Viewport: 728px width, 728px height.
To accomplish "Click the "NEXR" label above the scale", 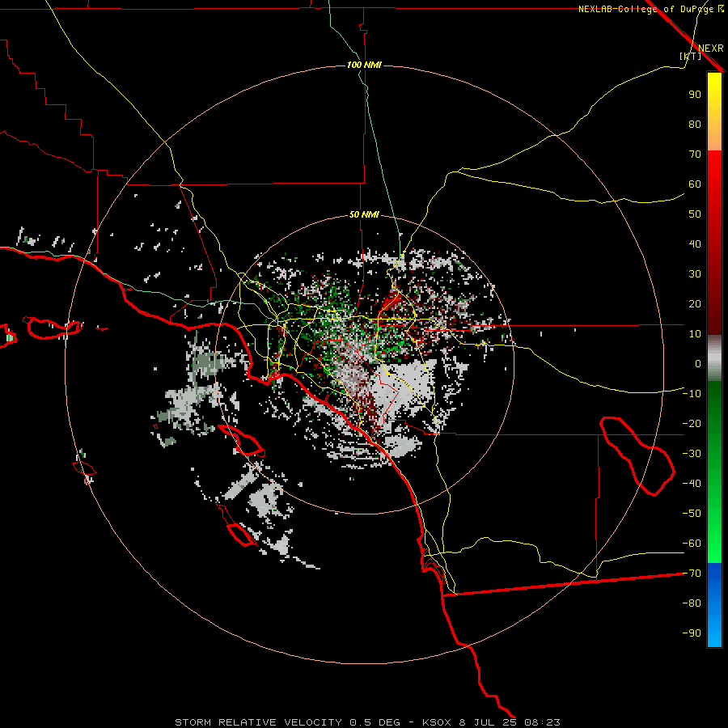I will [x=710, y=49].
